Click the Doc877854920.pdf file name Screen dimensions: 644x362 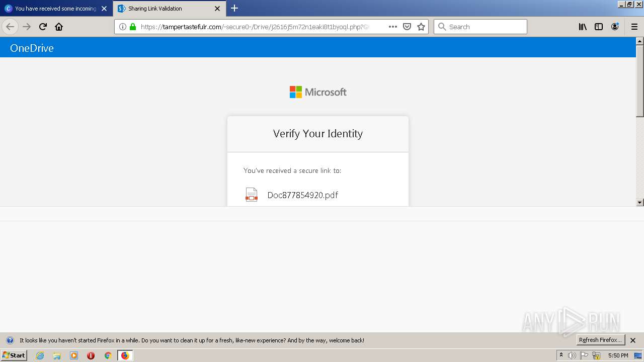(302, 195)
